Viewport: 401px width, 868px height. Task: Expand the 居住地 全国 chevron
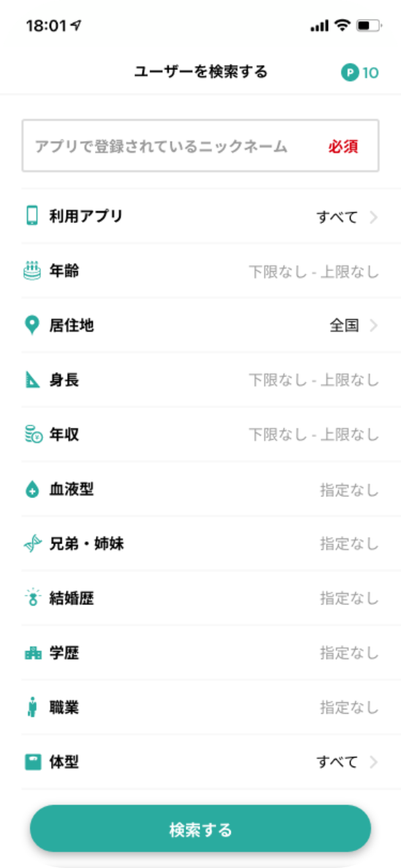374,326
